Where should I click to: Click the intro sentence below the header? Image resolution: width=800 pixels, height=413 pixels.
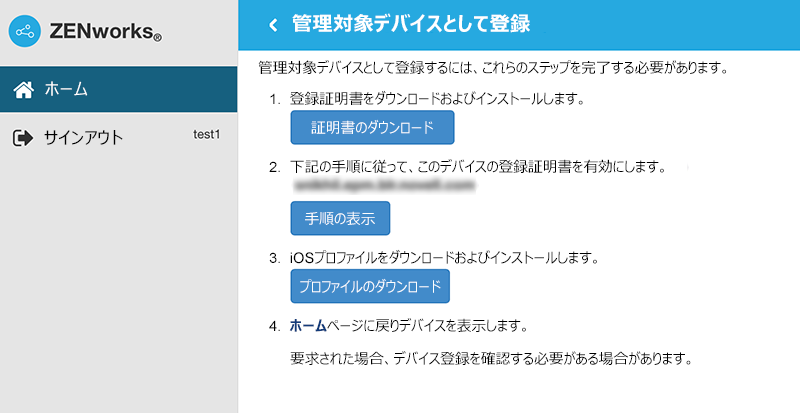(491, 69)
